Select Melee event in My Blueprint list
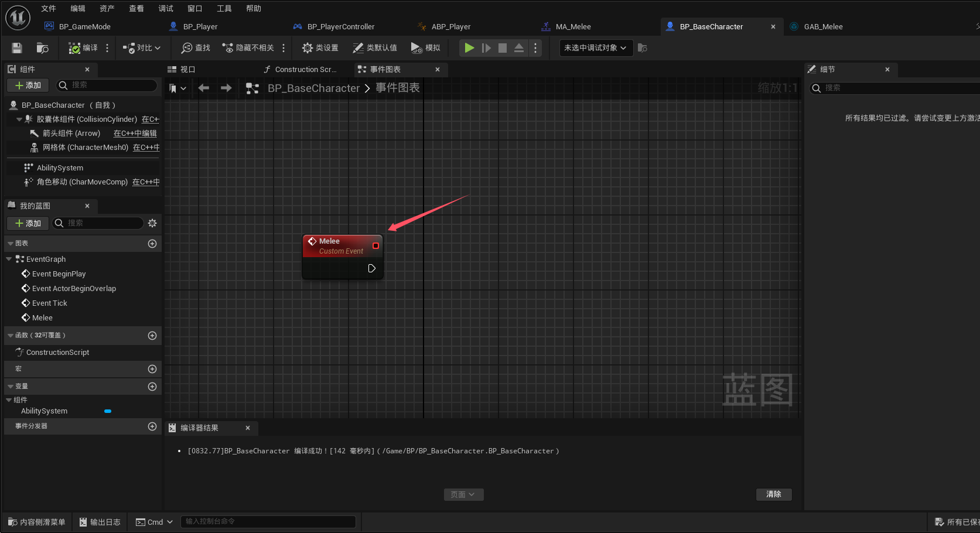The width and height of the screenshot is (980, 533). [x=42, y=318]
